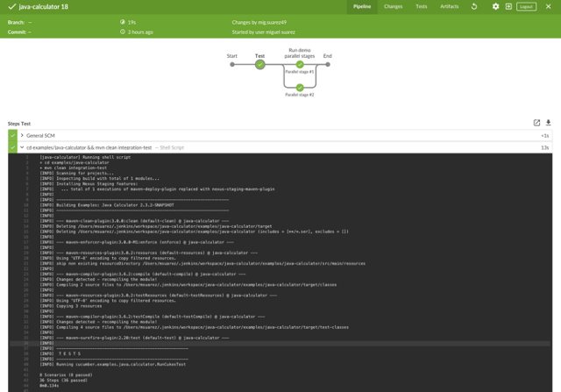The image size is (561, 392).
Task: Open log in new window icon
Action: point(536,123)
